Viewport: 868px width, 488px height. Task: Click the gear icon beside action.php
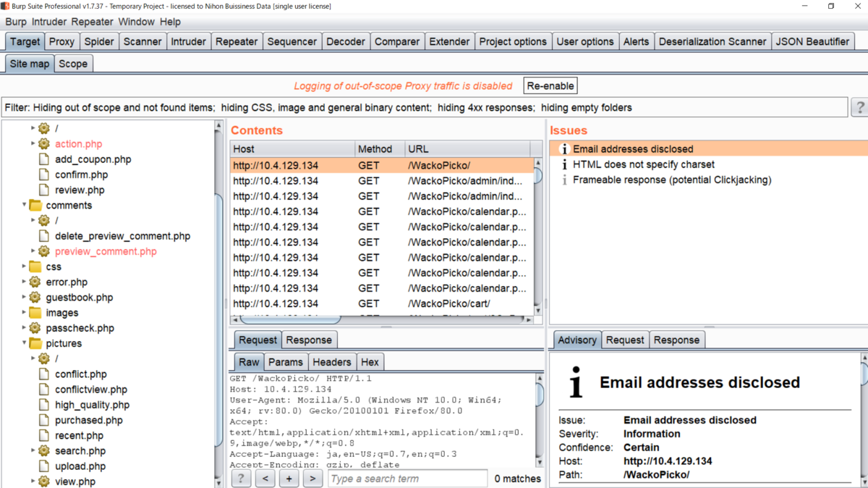tap(44, 144)
